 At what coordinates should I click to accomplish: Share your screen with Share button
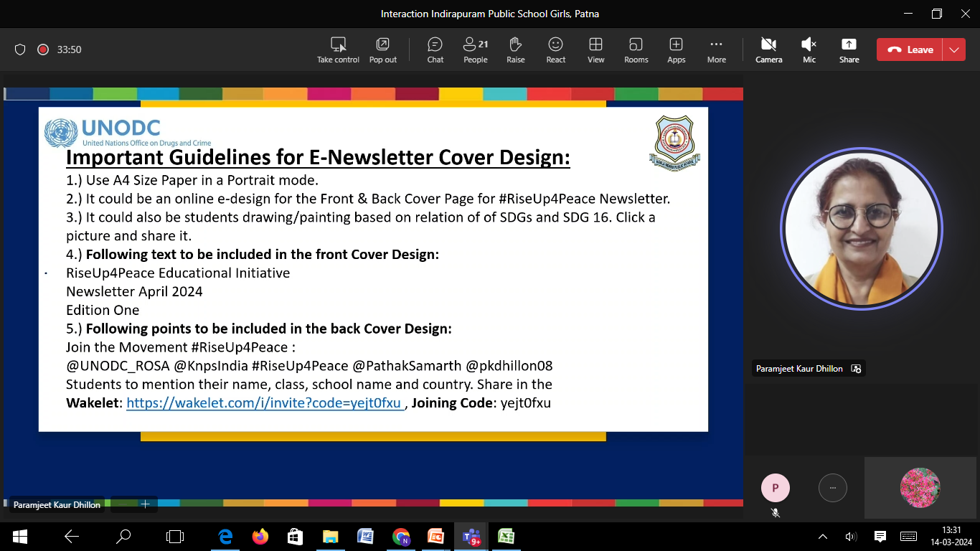point(849,50)
